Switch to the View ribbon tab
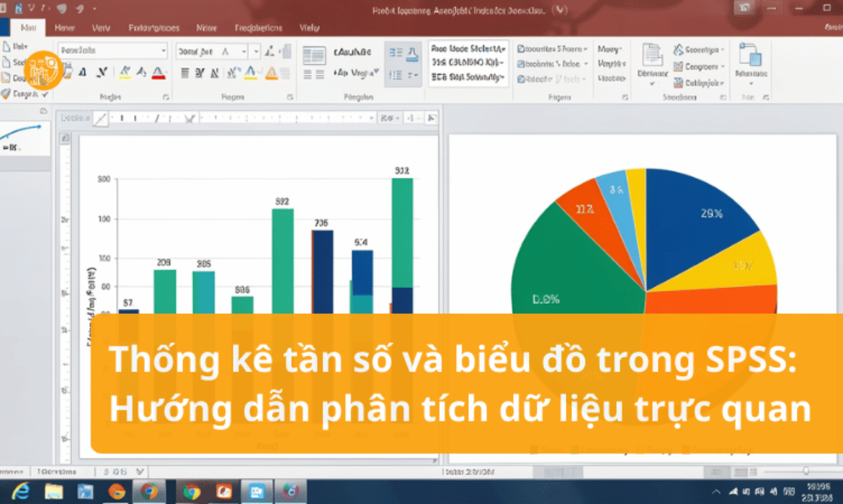This screenshot has width=843, height=504. 308,27
